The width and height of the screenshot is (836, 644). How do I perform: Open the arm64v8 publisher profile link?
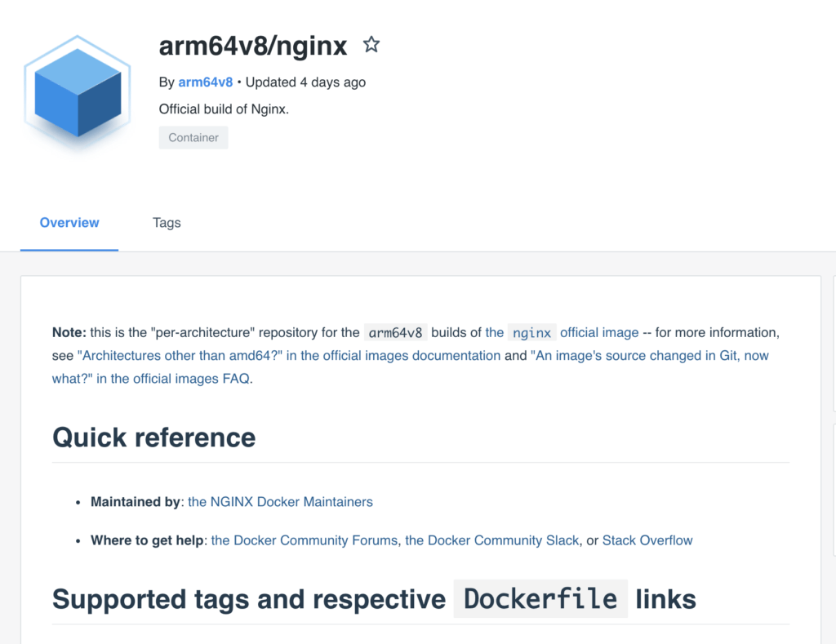pyautogui.click(x=205, y=82)
